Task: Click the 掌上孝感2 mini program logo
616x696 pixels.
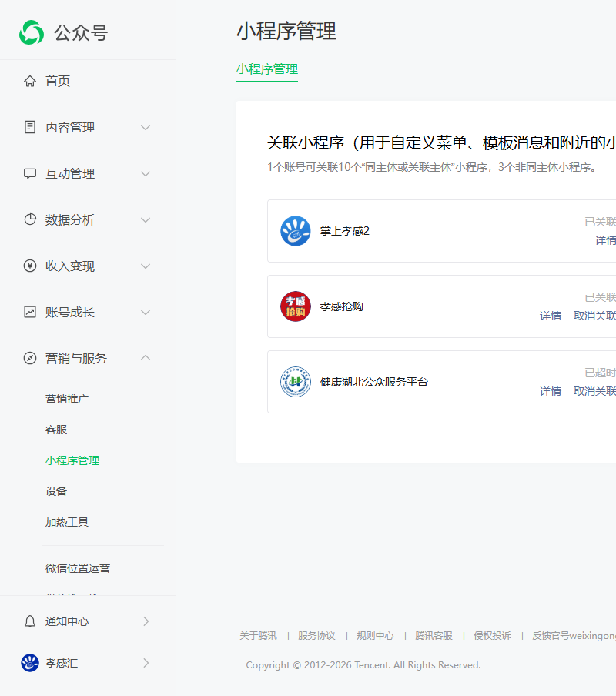Action: 296,231
